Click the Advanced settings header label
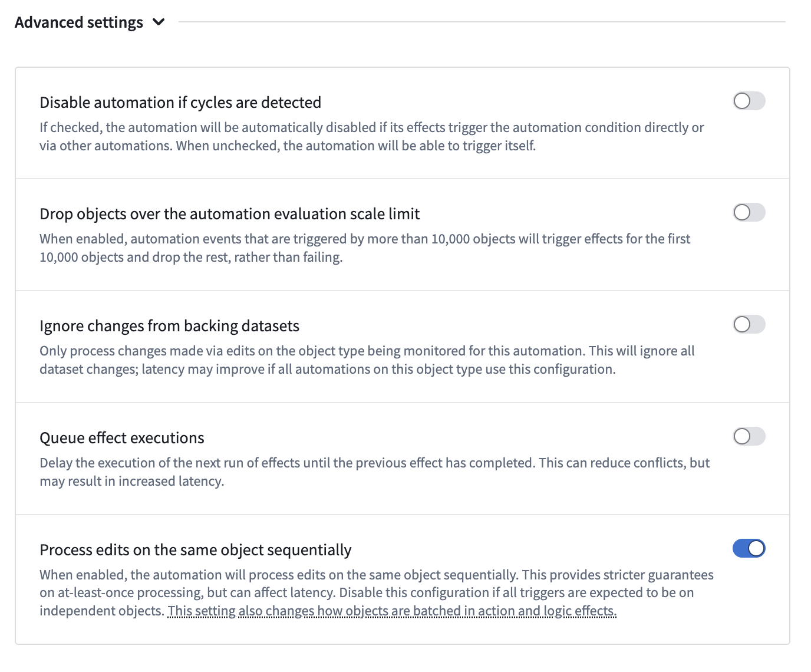This screenshot has height=672, width=811. 79,22
